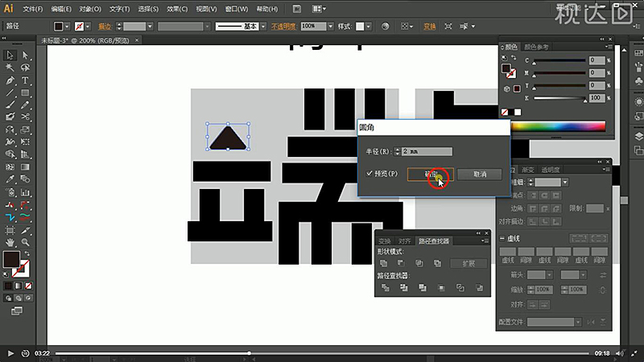Select the Direct Selection tool
The height and width of the screenshot is (362, 644).
[x=25, y=55]
